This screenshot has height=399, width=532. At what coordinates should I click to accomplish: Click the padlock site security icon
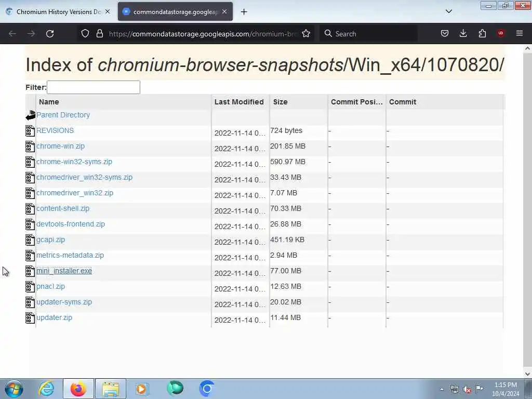pos(99,33)
